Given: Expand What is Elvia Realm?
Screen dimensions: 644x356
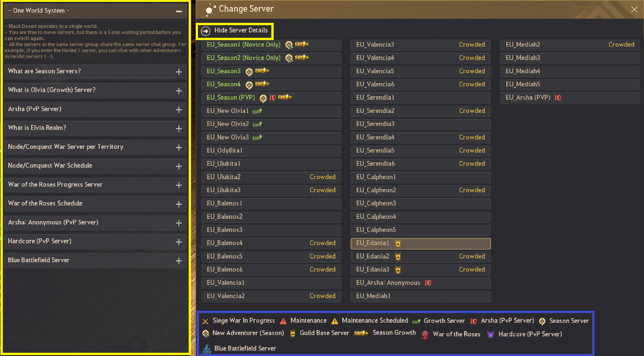Looking at the screenshot, I should click(178, 128).
